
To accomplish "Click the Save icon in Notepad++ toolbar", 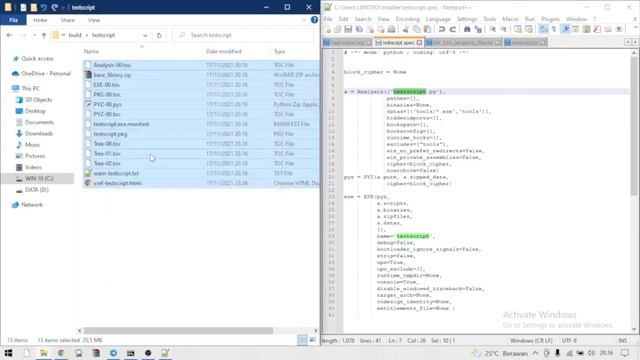I will pyautogui.click(x=348, y=29).
